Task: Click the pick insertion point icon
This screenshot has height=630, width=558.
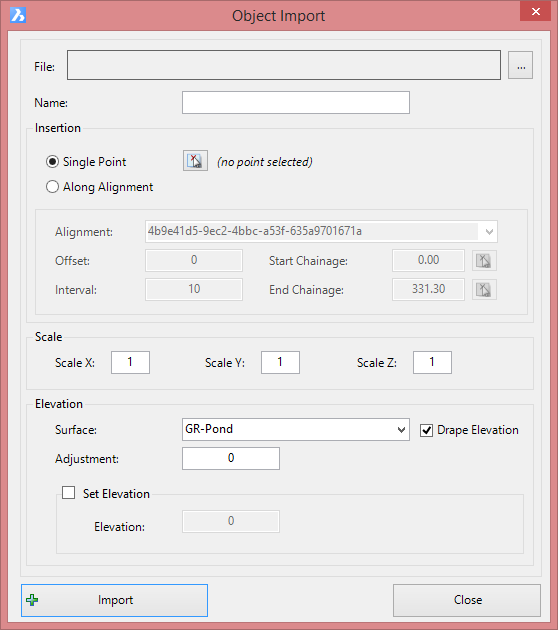Action: coord(195,161)
